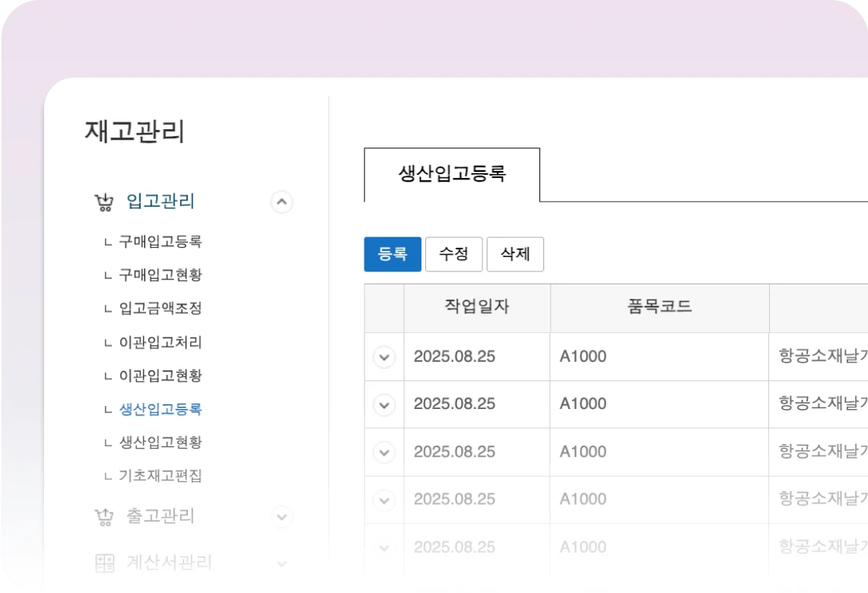868x593 pixels.
Task: Expand the first table row chevron
Action: coord(384,357)
